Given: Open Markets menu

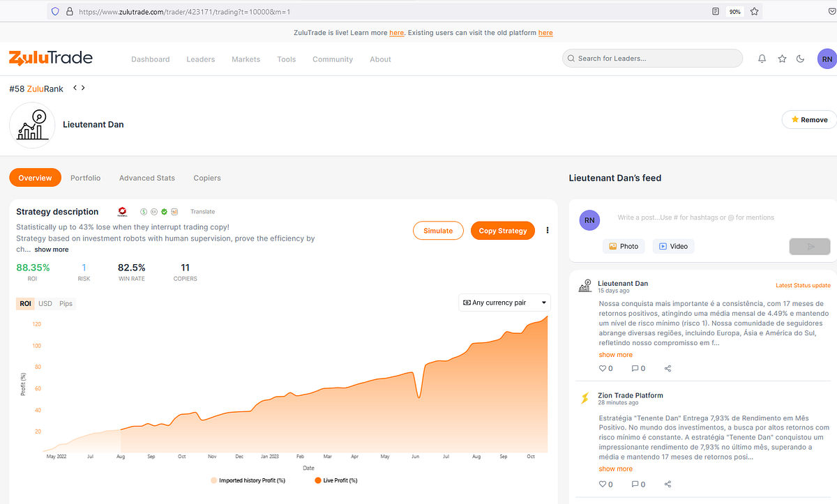Looking at the screenshot, I should (246, 59).
